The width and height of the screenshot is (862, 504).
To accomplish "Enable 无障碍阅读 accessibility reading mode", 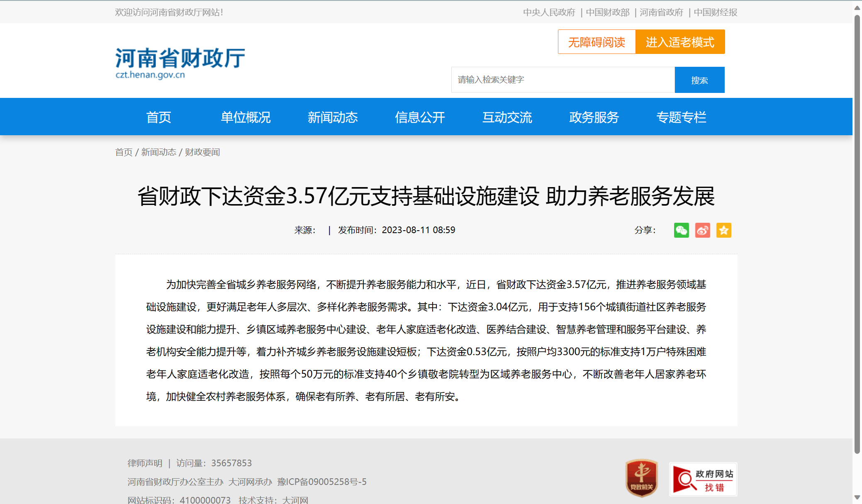I will [x=596, y=42].
